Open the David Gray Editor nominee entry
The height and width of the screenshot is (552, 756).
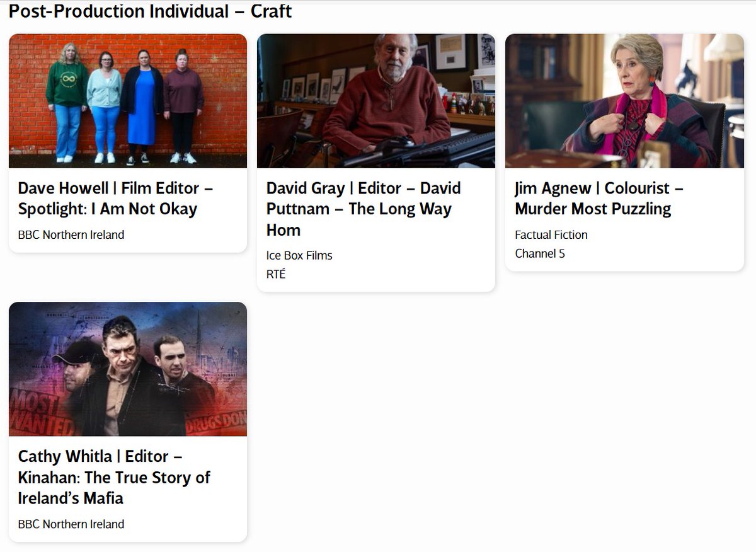pyautogui.click(x=364, y=209)
